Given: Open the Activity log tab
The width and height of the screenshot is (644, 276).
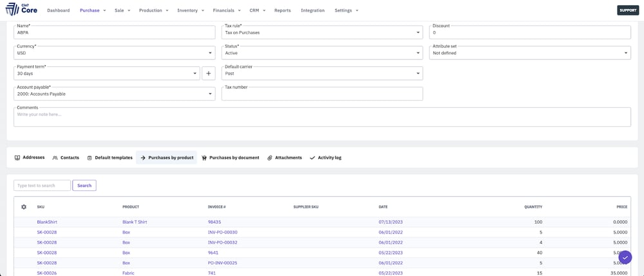Looking at the screenshot, I should (x=326, y=157).
